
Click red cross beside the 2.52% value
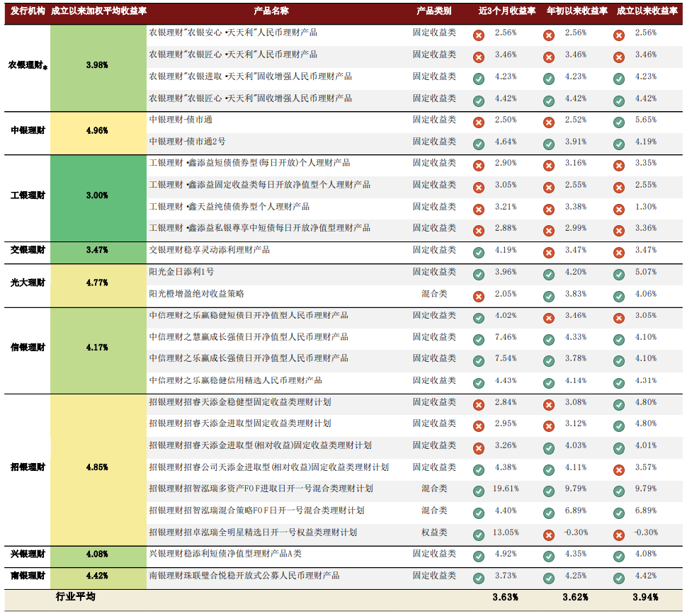click(549, 122)
